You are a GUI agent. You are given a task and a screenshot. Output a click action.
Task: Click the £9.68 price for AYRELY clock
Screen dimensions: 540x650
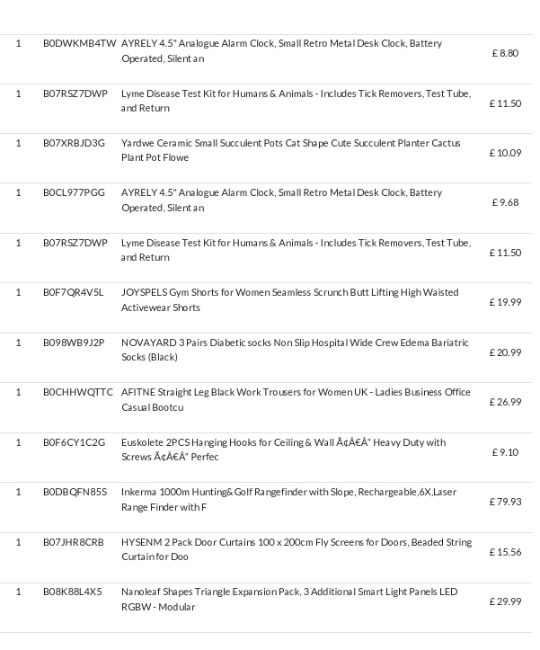(505, 202)
